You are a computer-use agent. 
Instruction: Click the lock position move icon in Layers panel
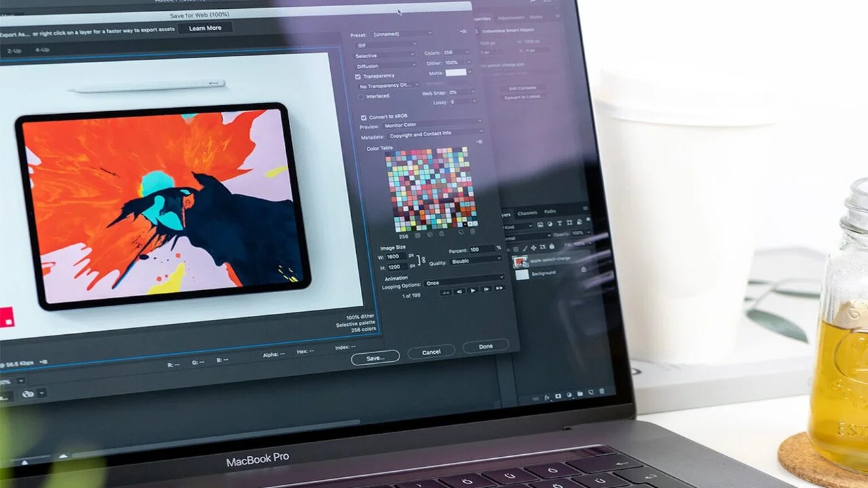tap(534, 247)
